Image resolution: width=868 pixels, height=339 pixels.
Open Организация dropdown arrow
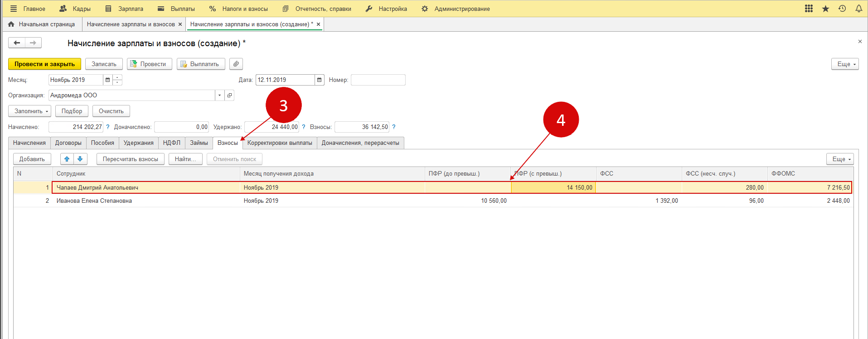point(220,95)
